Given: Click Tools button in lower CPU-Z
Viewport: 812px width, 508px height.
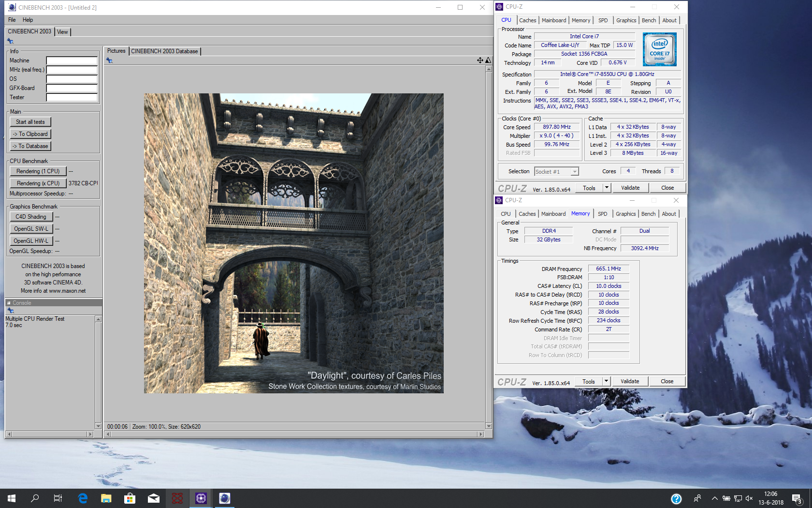Looking at the screenshot, I should point(589,381).
